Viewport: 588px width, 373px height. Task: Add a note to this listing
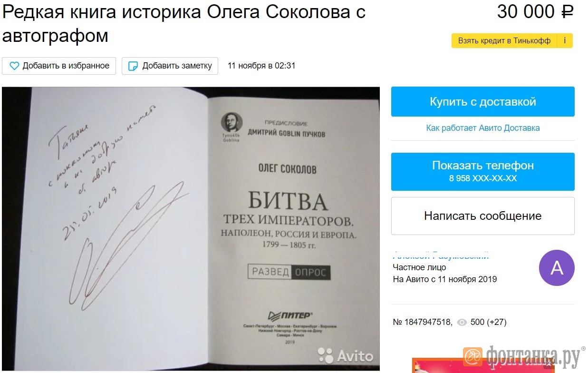pyautogui.click(x=170, y=66)
